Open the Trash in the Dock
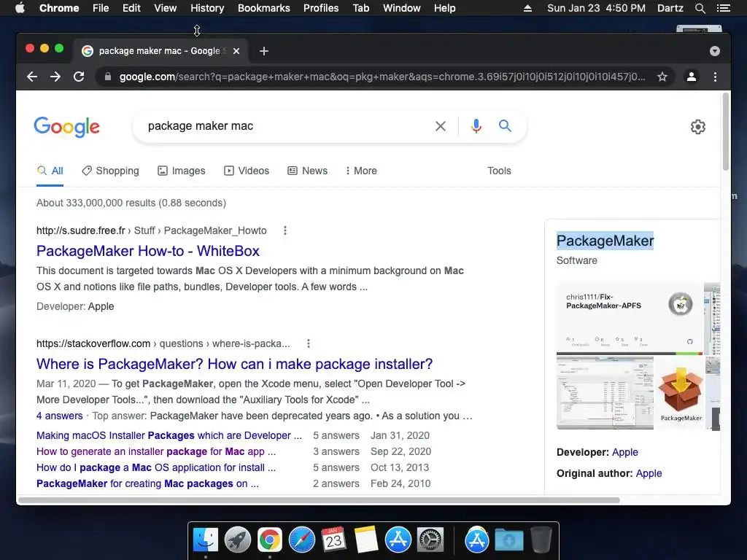Screen dimensions: 747x560 [541, 540]
